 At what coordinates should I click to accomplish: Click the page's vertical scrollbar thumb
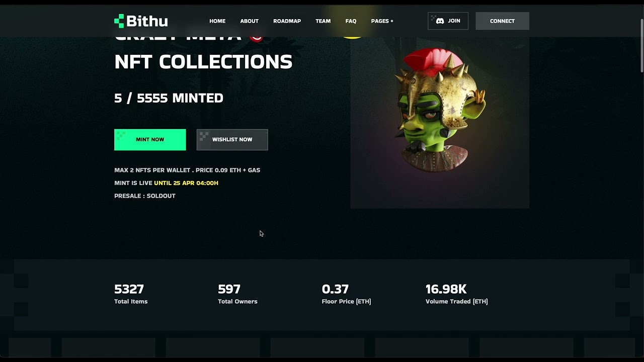641,45
